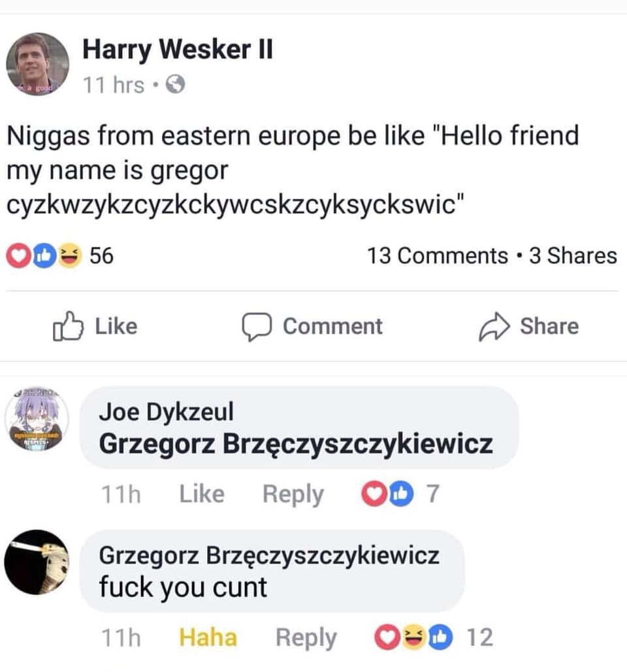Click the heart reaction on Joe Dykzeul's comment
The height and width of the screenshot is (672, 627).
point(374,494)
